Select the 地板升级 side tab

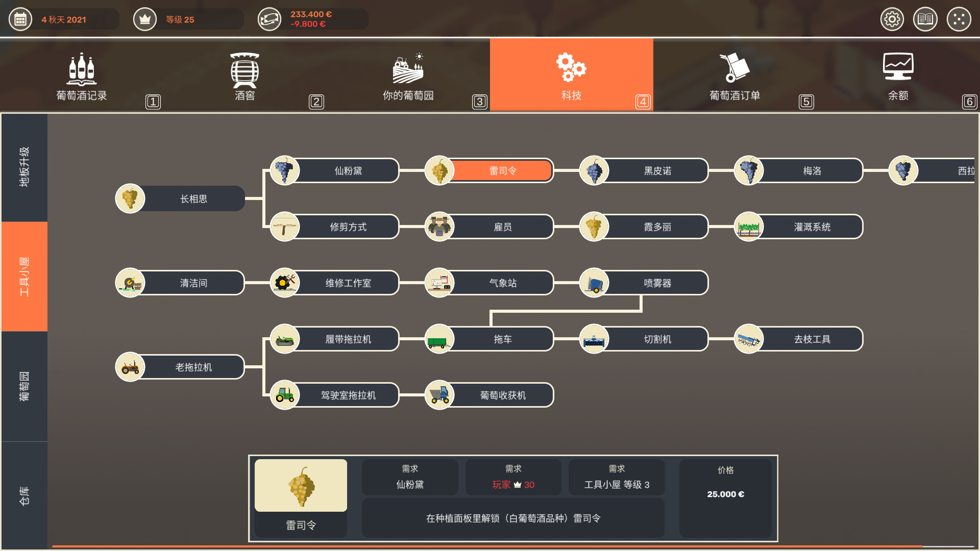(24, 167)
